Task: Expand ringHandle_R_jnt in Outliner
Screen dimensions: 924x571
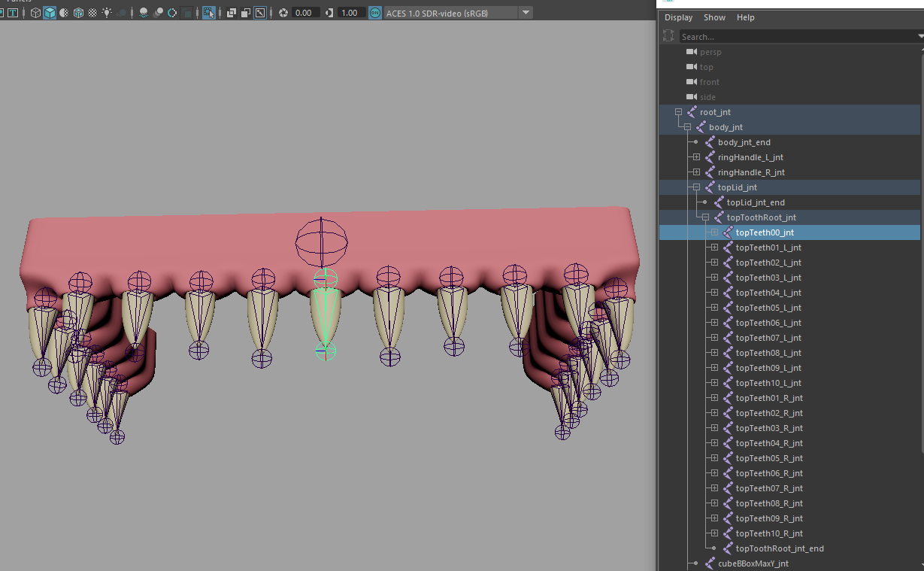Action: 696,172
